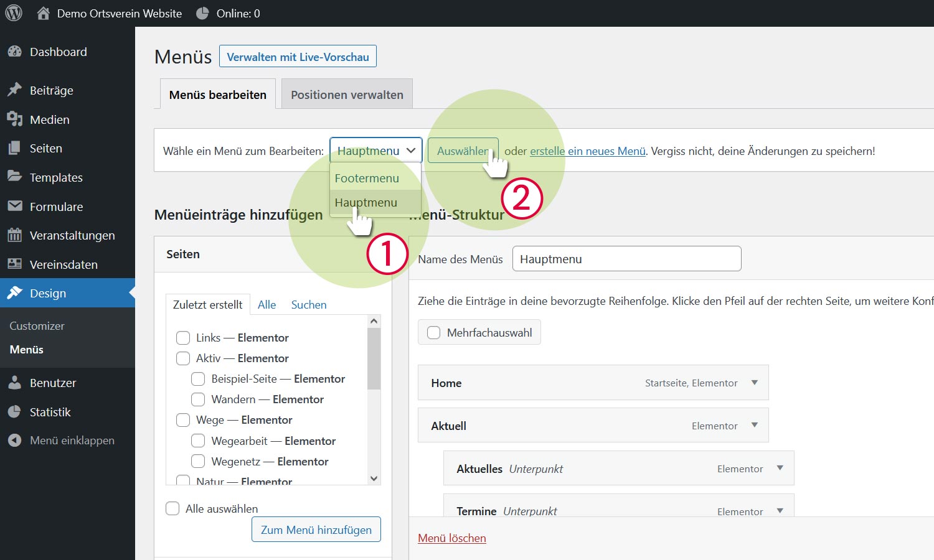
Task: Expand the Aktuell menu item arrow
Action: 755,426
